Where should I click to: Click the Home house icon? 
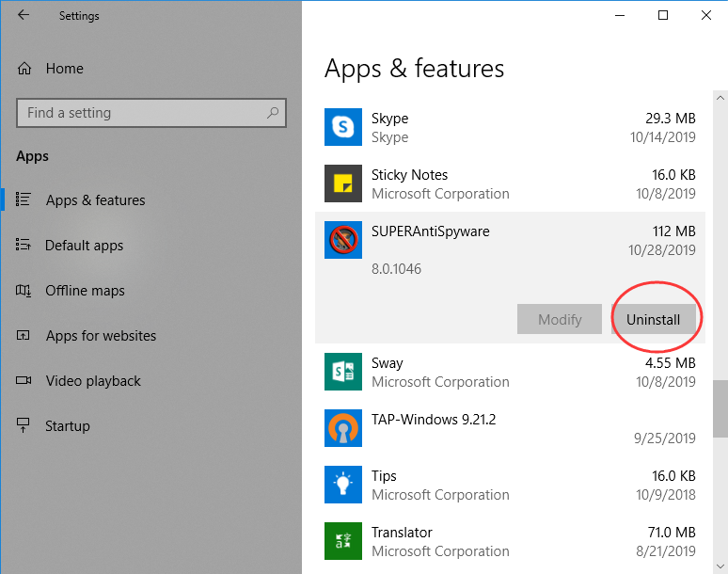coord(24,69)
